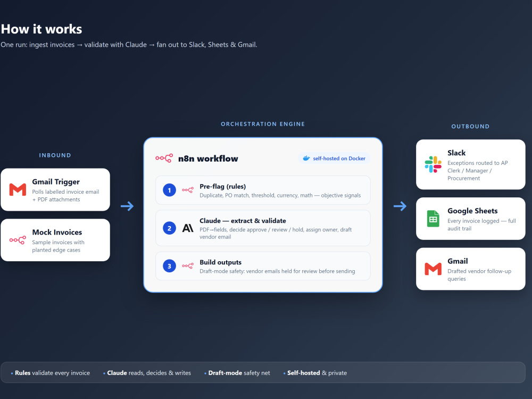Viewport: 532px width, 399px height.
Task: Select Claude — extract & validate step title
Action: click(x=243, y=221)
